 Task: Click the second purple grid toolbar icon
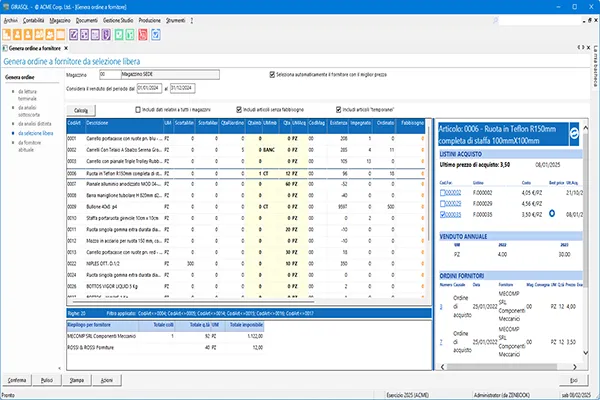pyautogui.click(x=84, y=34)
